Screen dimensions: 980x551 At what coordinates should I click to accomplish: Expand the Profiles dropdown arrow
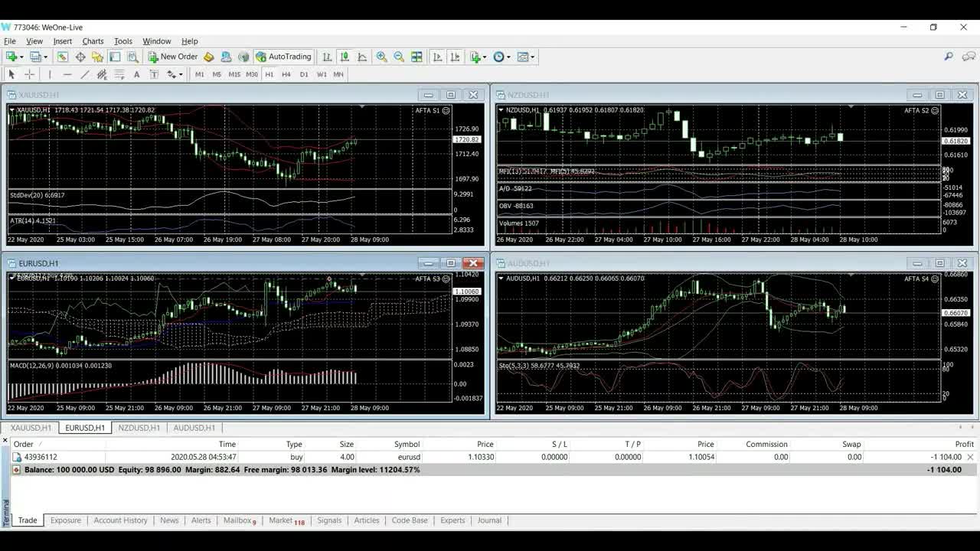pyautogui.click(x=45, y=57)
